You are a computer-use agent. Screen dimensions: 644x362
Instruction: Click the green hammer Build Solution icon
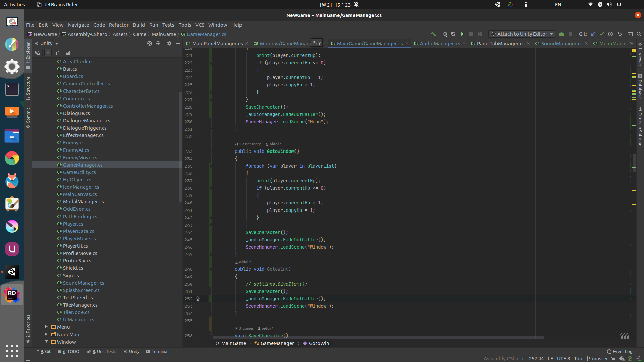click(x=433, y=34)
